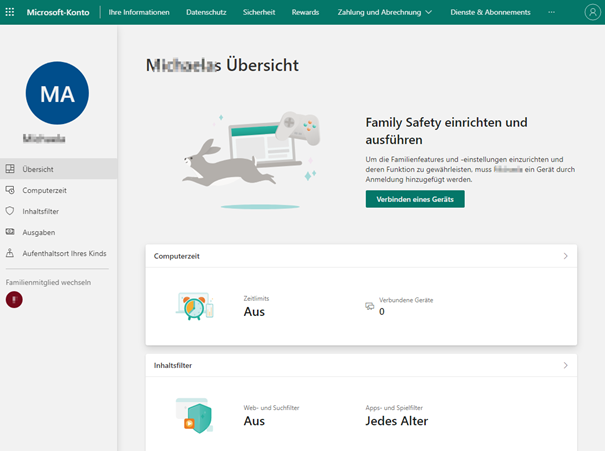The image size is (605, 451).
Task: Open Dienste & Abonnements menu item
Action: [x=490, y=12]
